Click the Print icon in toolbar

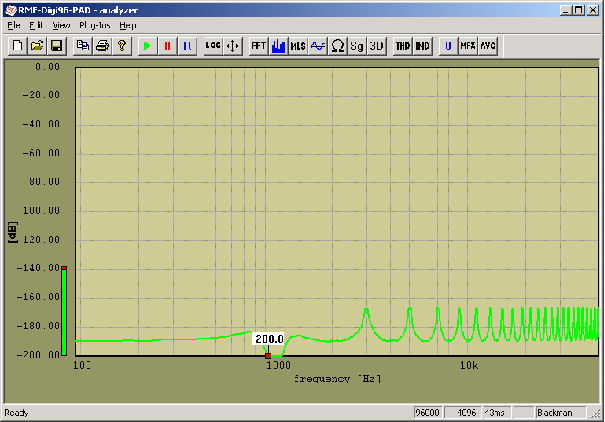click(101, 46)
